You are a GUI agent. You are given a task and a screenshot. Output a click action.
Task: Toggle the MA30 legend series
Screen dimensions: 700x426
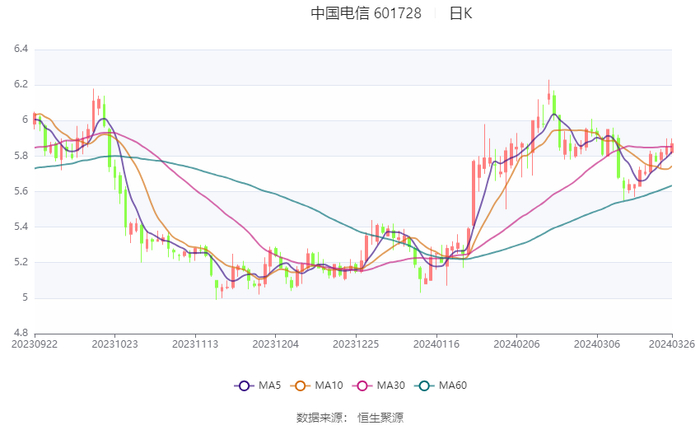379,385
